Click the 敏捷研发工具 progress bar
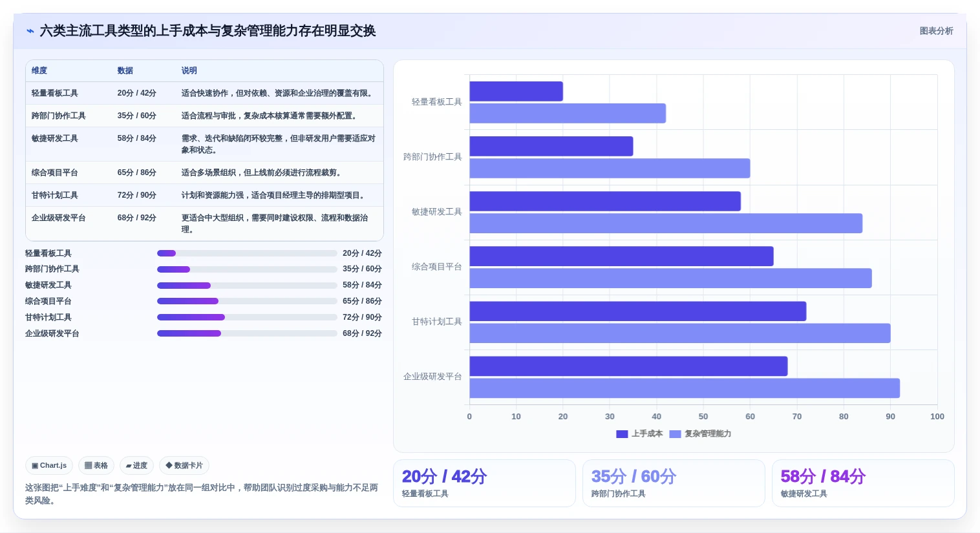This screenshot has width=980, height=533. 247,286
